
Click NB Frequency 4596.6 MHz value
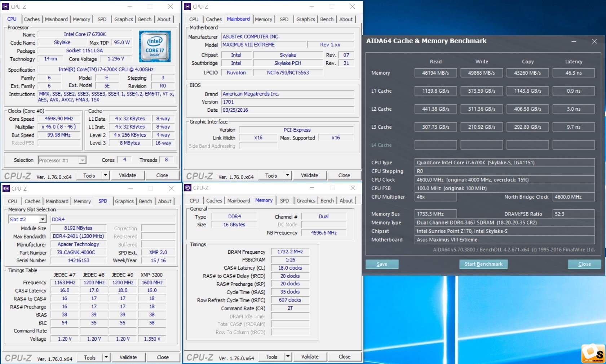tap(324, 233)
